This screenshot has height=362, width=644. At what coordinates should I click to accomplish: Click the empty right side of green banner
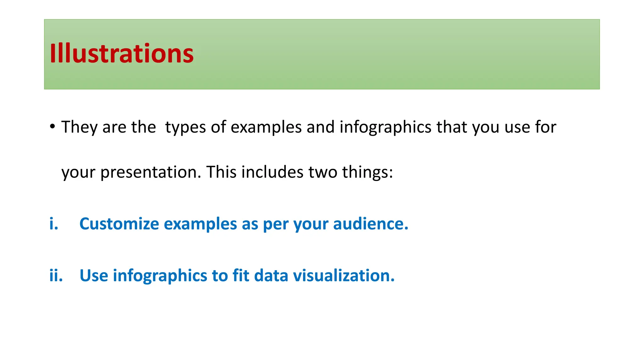[409, 54]
